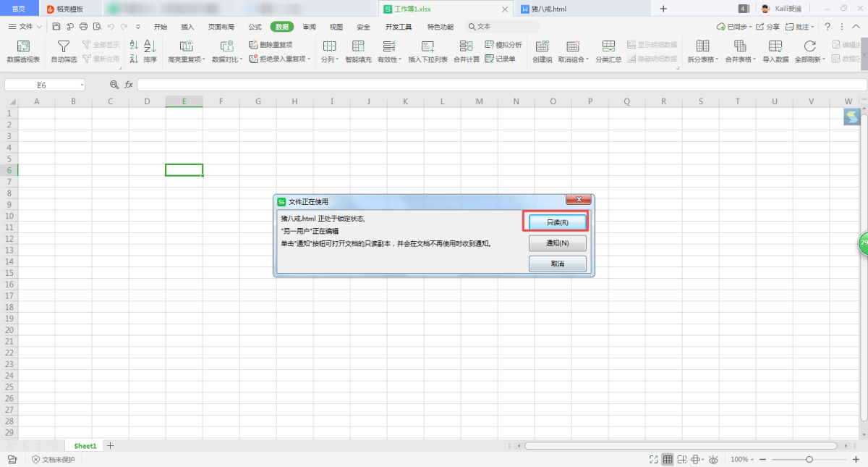Toggle eye protection mode in status bar
Screen dimensions: 868x467
pos(713,460)
